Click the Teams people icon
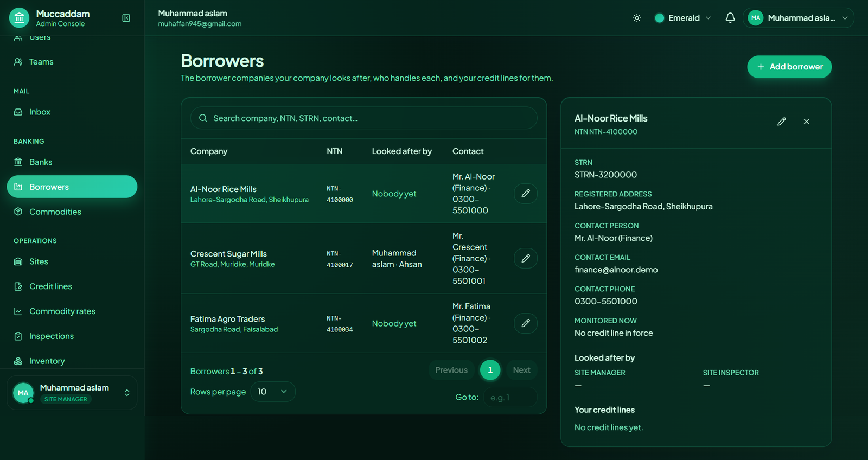This screenshot has width=868, height=460. pyautogui.click(x=18, y=62)
